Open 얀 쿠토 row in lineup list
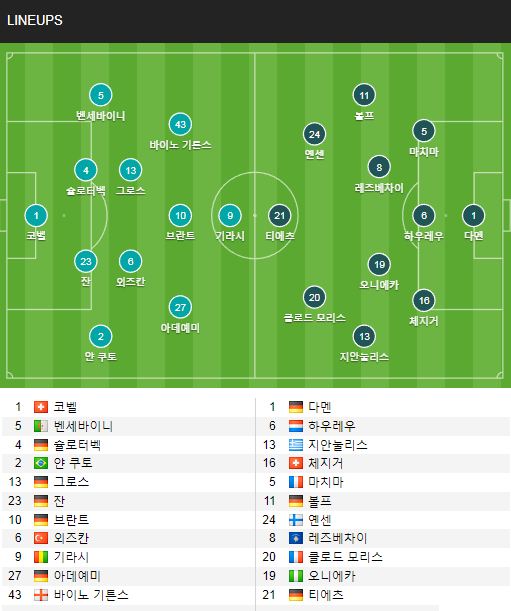 coord(129,463)
